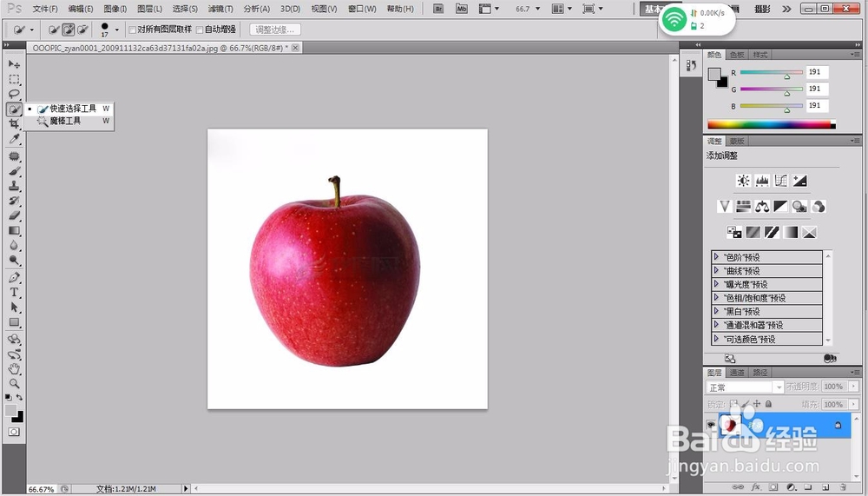This screenshot has width=868, height=496.
Task: Select the Lasso tool
Action: pyautogui.click(x=14, y=94)
